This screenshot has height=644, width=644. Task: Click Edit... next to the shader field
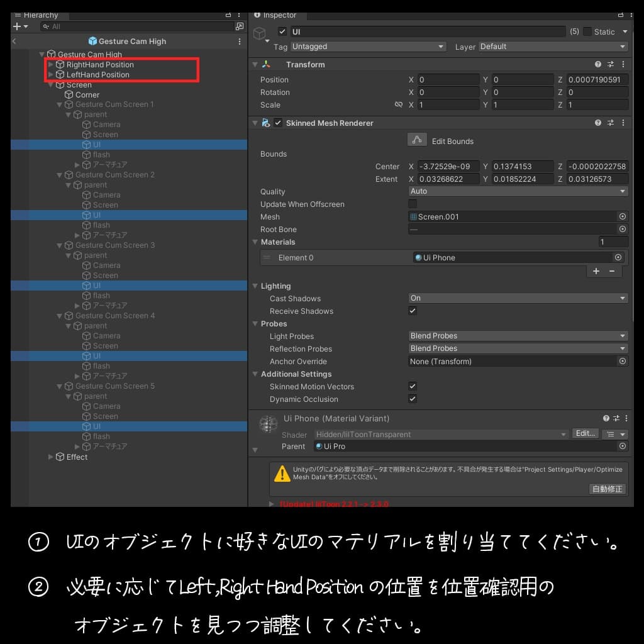tap(585, 433)
